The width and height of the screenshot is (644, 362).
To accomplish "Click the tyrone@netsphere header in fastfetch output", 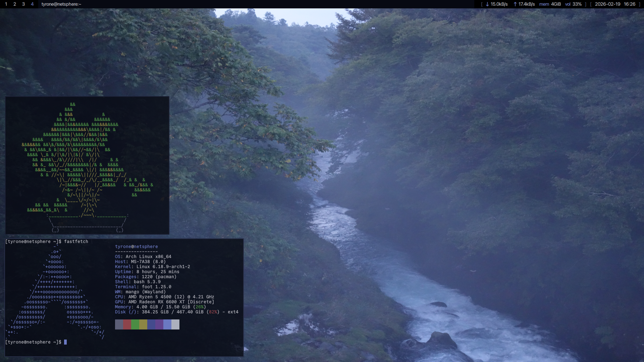I will 136,247.
